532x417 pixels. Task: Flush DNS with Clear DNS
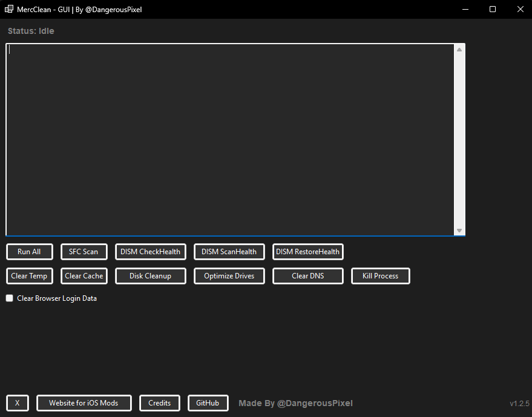click(x=307, y=275)
